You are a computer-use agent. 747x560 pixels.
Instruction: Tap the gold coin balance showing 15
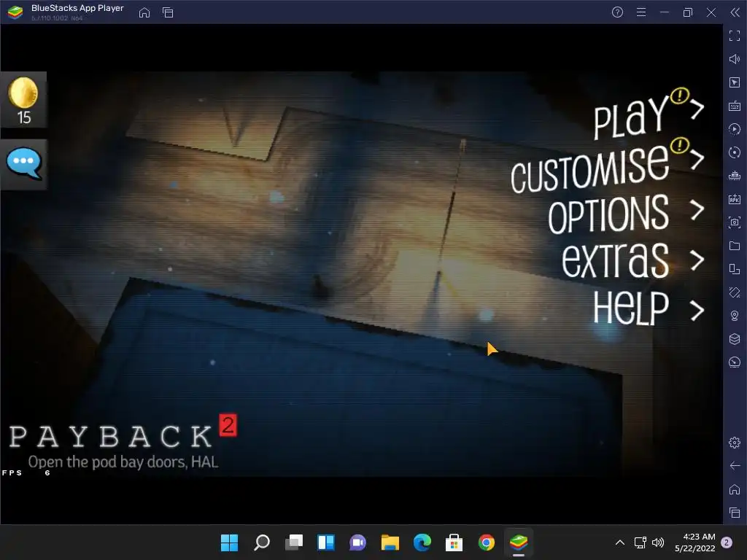coord(23,100)
